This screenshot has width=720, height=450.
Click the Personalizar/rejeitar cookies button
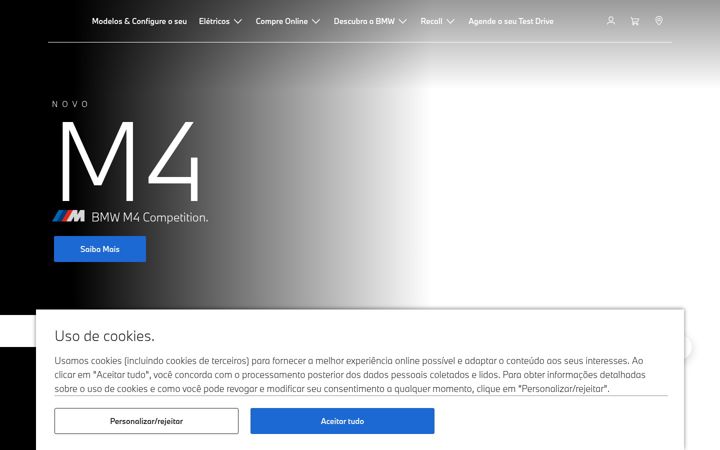(146, 421)
